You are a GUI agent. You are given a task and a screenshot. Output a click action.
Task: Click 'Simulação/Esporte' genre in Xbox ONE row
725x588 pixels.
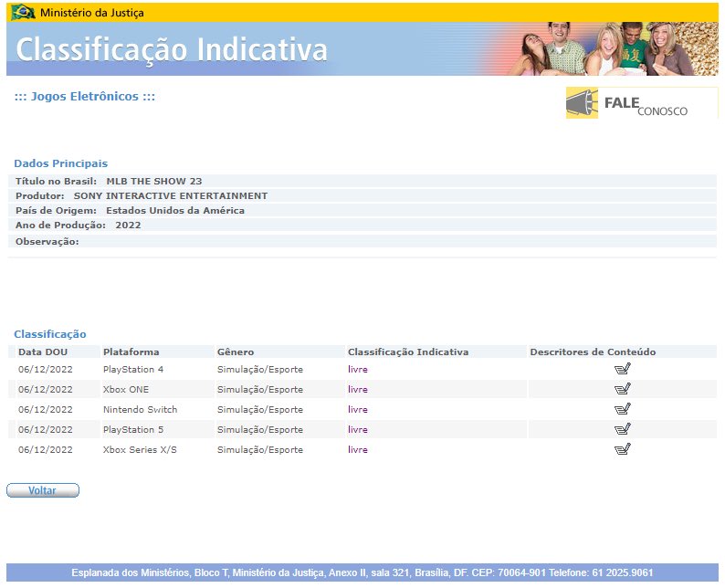[x=260, y=389]
